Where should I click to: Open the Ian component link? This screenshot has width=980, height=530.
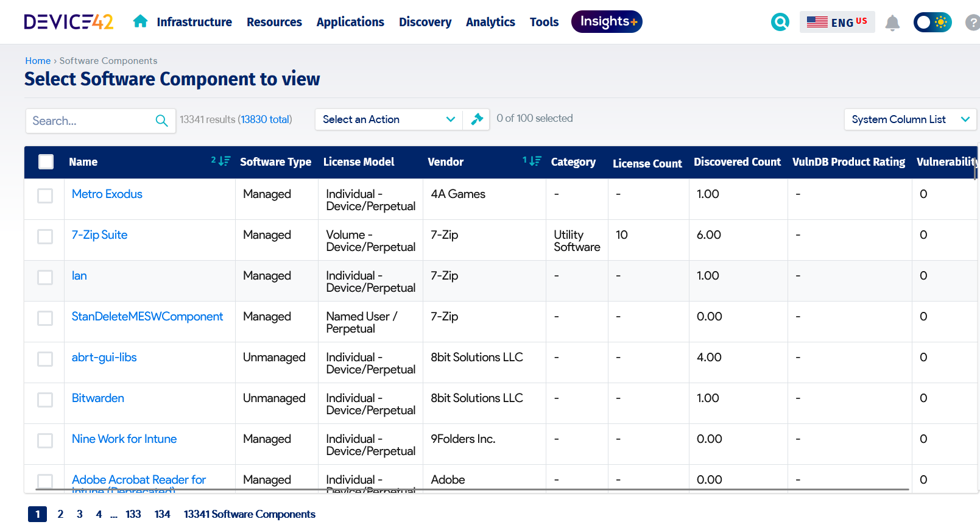(x=79, y=275)
